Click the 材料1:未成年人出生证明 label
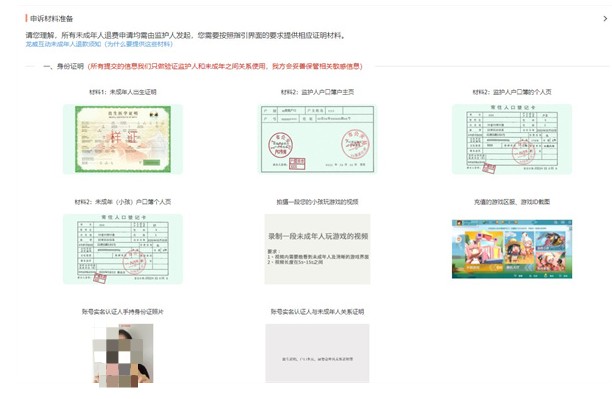This screenshot has width=612, height=399. tap(123, 92)
